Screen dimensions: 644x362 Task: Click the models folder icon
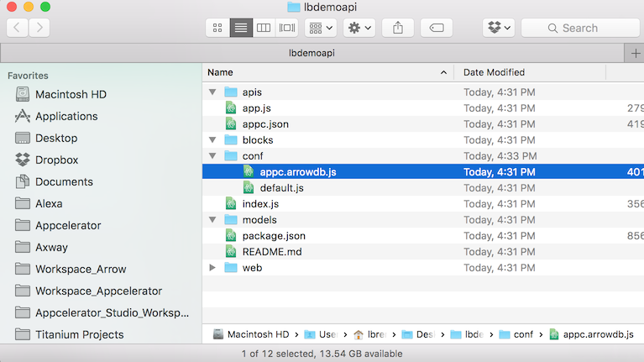[x=231, y=220]
